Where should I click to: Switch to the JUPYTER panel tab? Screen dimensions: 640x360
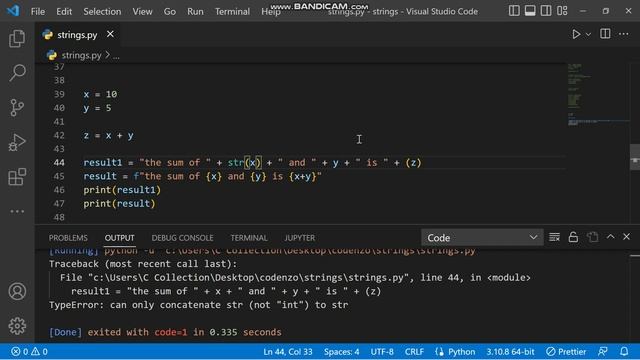pos(300,238)
